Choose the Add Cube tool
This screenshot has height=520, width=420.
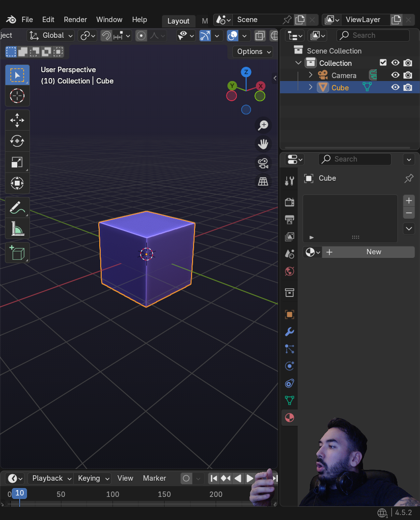click(17, 253)
